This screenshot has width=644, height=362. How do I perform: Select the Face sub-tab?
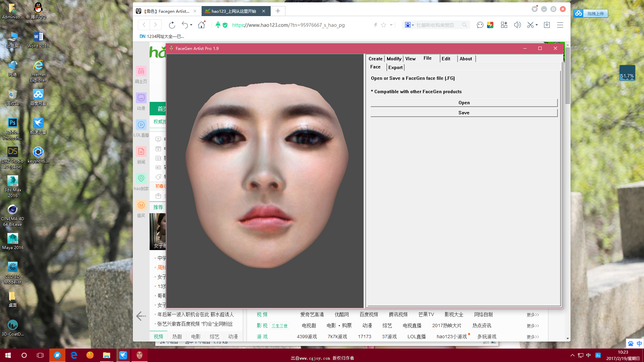(x=375, y=67)
